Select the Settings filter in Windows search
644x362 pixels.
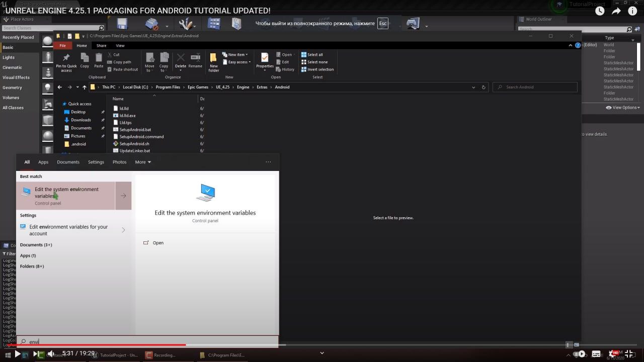pyautogui.click(x=96, y=162)
